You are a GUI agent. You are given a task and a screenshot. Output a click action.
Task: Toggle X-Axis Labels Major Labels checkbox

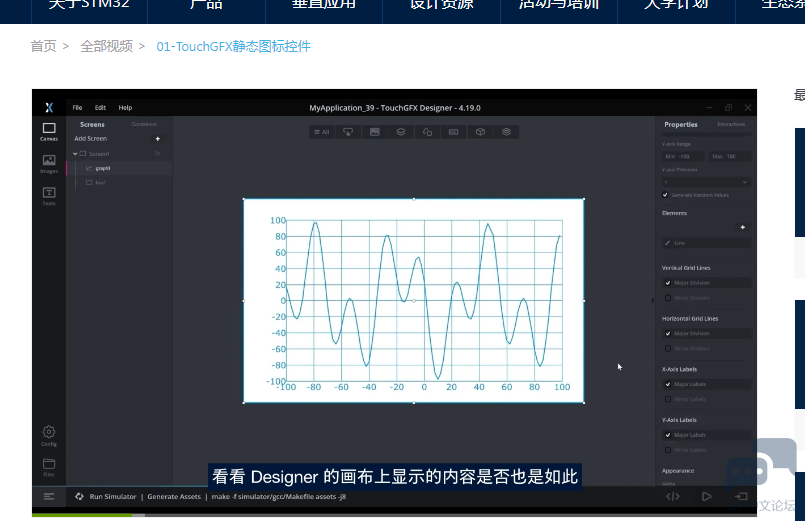pos(668,384)
